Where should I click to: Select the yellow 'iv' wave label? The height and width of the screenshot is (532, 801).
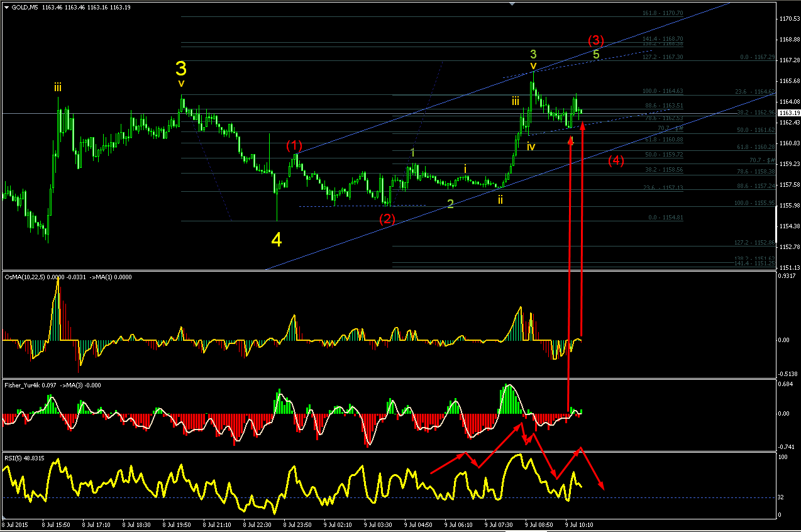pyautogui.click(x=531, y=147)
